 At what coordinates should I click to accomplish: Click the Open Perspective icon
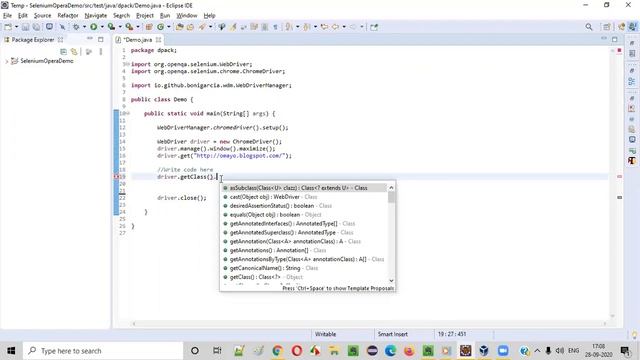607,27
